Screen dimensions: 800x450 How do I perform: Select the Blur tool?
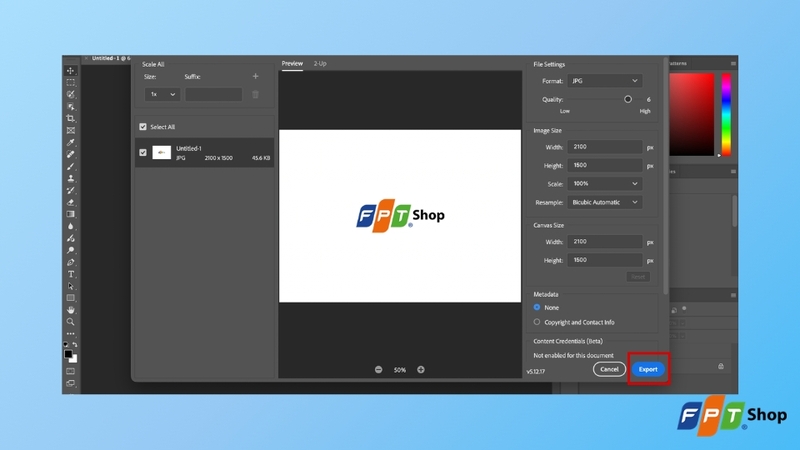tap(70, 226)
